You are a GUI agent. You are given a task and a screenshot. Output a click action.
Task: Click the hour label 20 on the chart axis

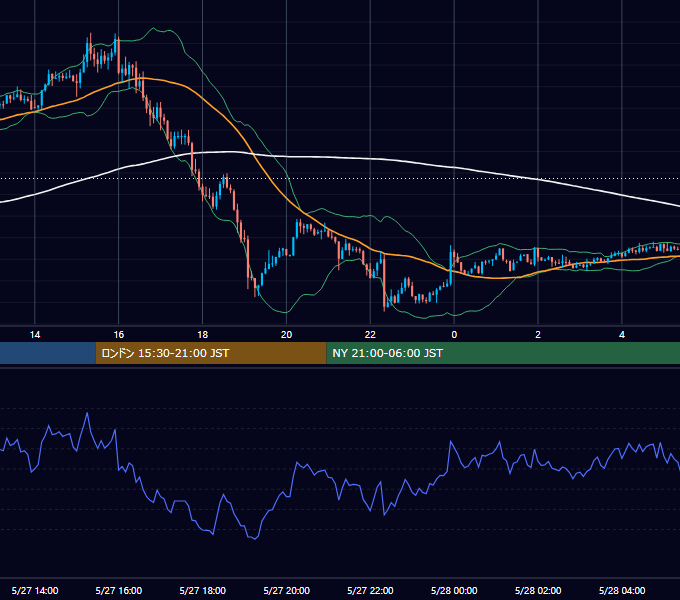(x=286, y=335)
